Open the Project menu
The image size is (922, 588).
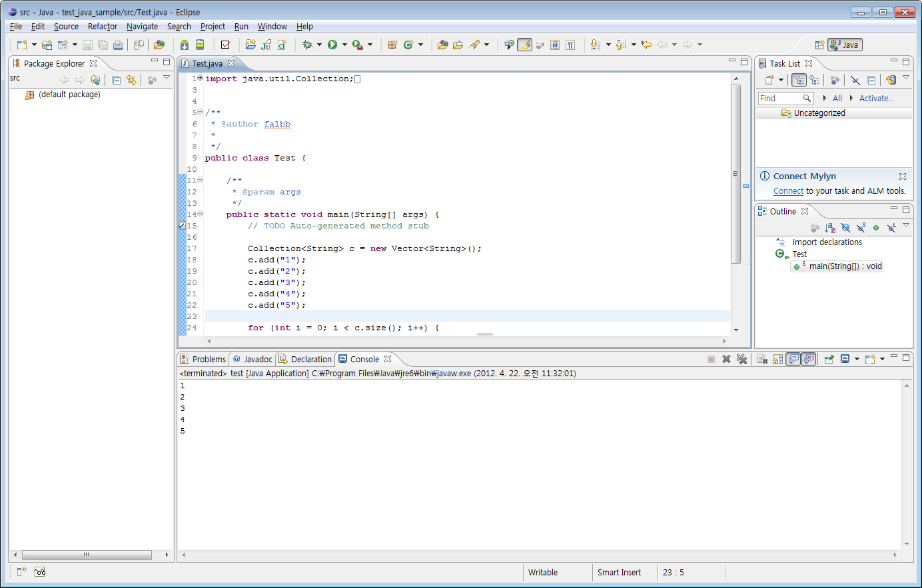pyautogui.click(x=213, y=27)
